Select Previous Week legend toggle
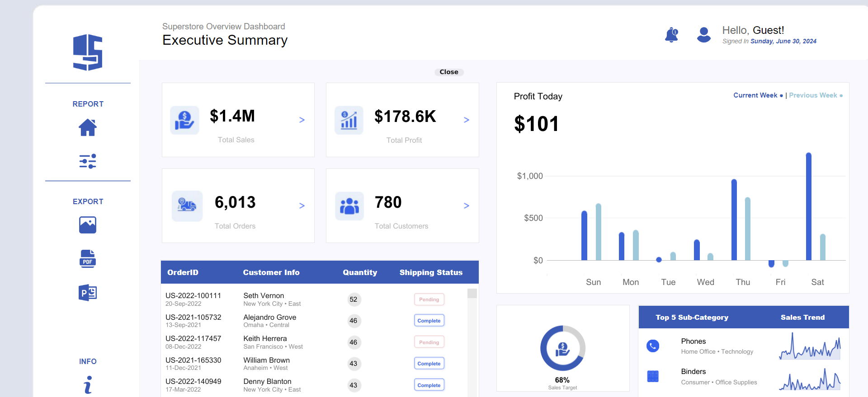Image resolution: width=868 pixels, height=397 pixels. [x=816, y=95]
